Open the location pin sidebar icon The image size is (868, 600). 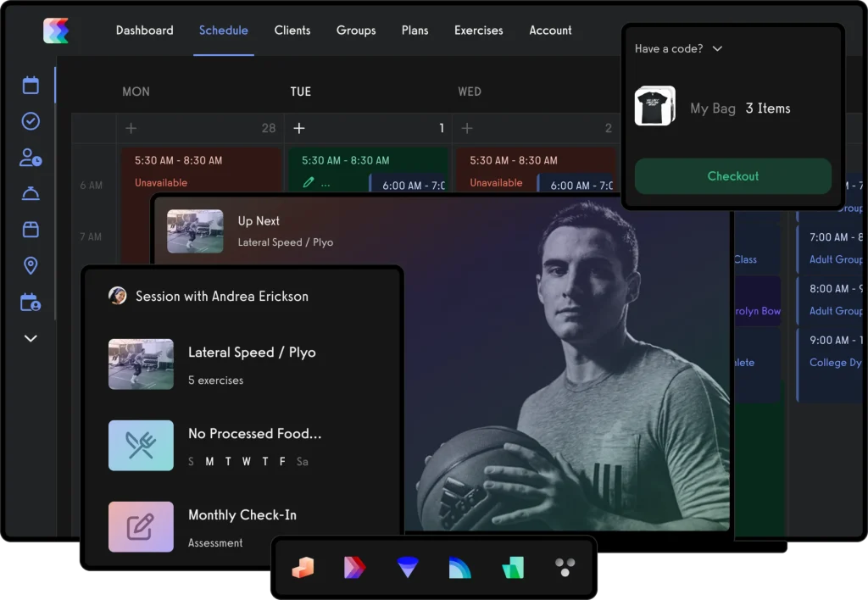[31, 266]
